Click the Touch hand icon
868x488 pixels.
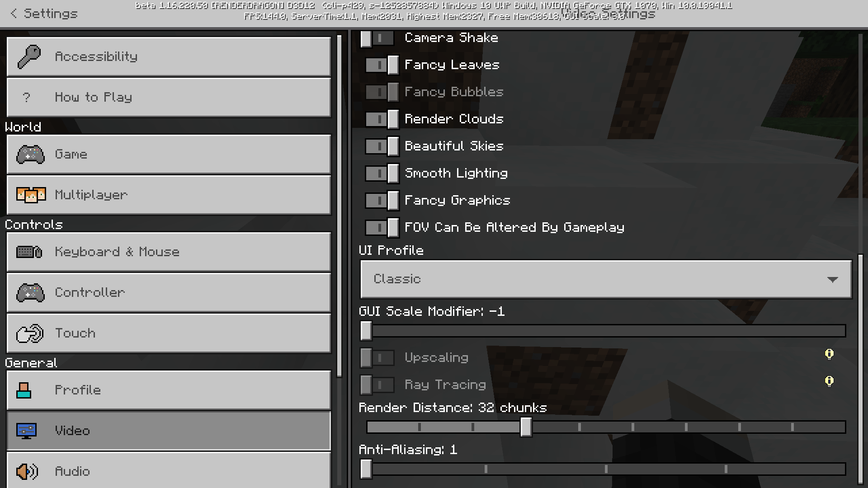pyautogui.click(x=30, y=333)
